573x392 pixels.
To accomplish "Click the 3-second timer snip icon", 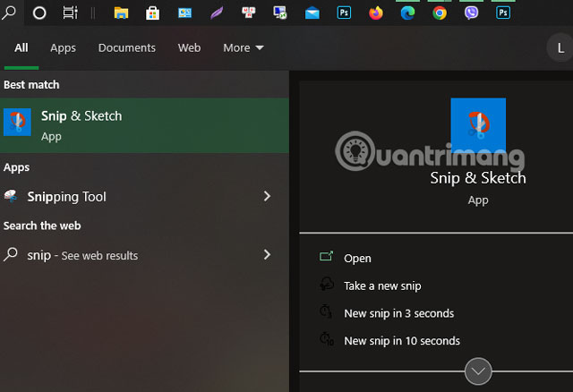I will coord(326,311).
